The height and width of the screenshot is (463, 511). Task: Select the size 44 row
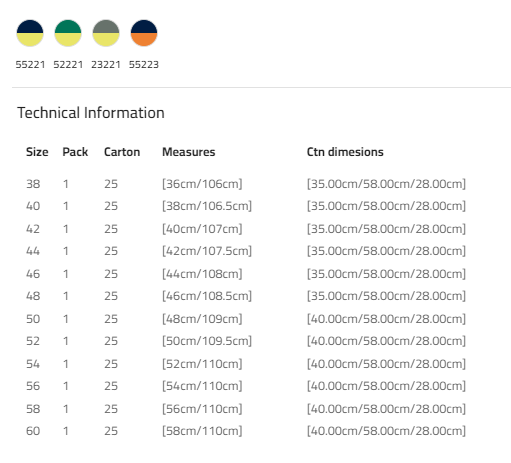(246, 251)
